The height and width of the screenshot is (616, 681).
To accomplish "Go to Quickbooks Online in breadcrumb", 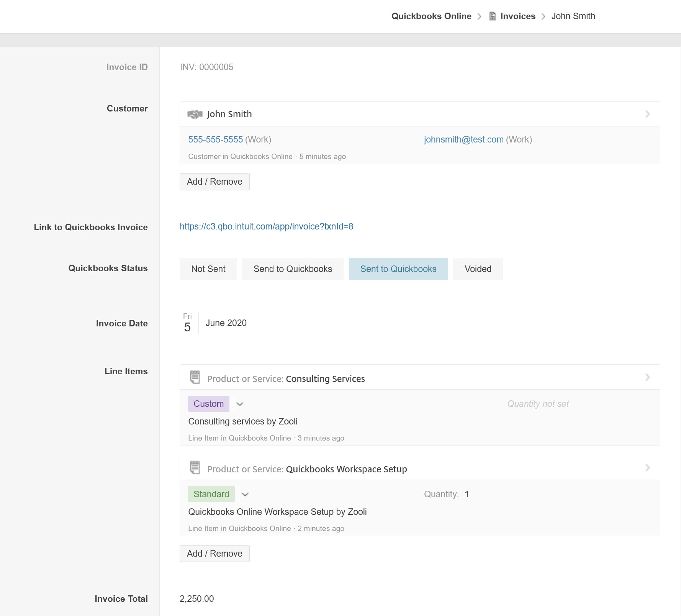I will 431,16.
